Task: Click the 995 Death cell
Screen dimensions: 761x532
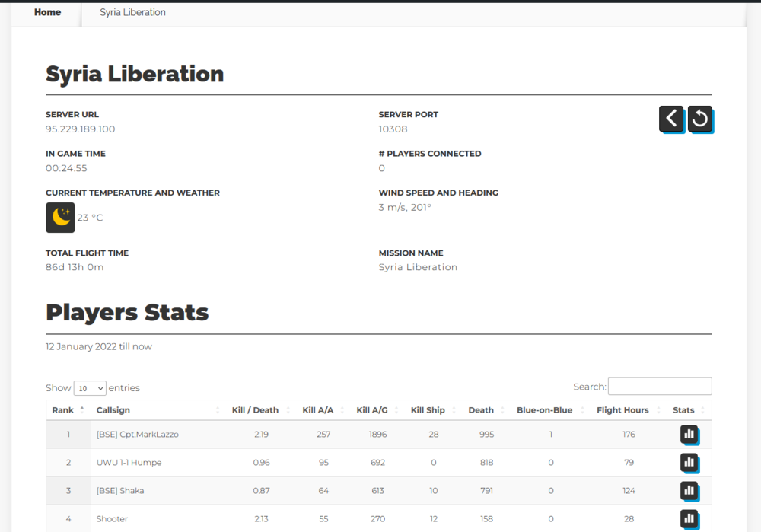Action: pyautogui.click(x=486, y=435)
